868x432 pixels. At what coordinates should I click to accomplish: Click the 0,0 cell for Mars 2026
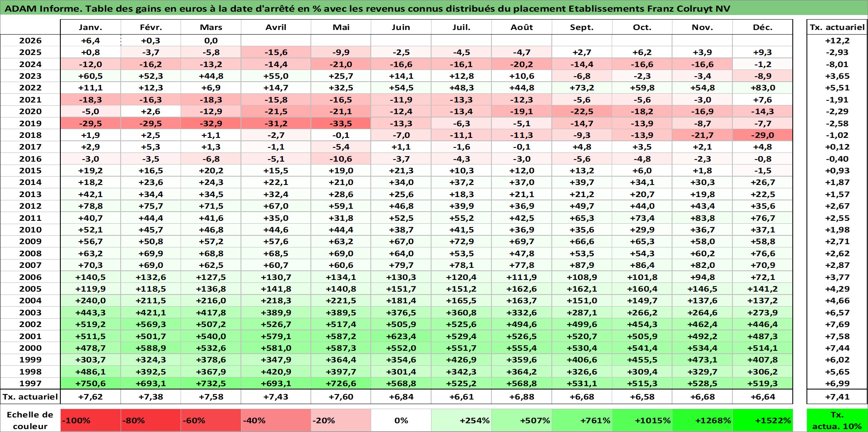(x=211, y=40)
